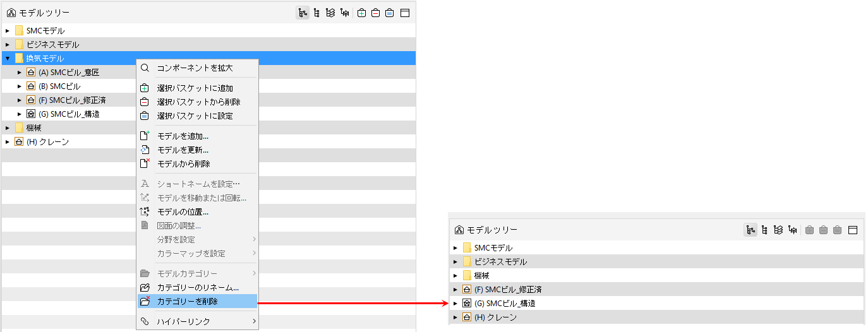Image resolution: width=868 pixels, height=332 pixels.
Task: Click model icon of (A) SMCビル_意匠
Action: pyautogui.click(x=31, y=72)
